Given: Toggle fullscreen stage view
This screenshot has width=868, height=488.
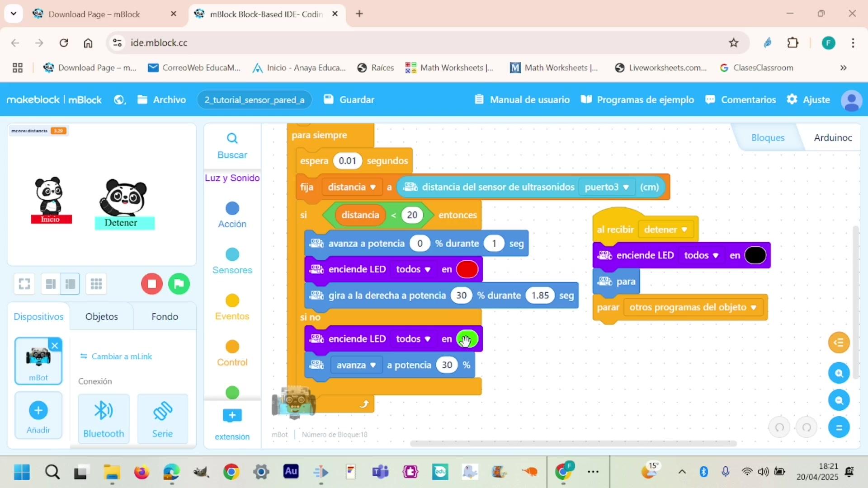Looking at the screenshot, I should (x=24, y=284).
